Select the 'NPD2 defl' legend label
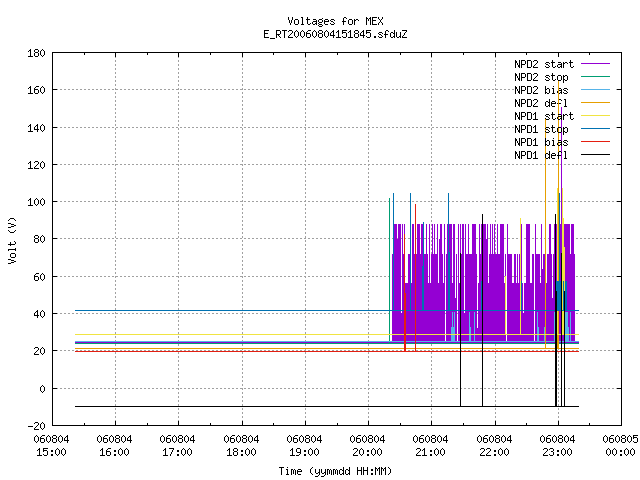 click(541, 103)
